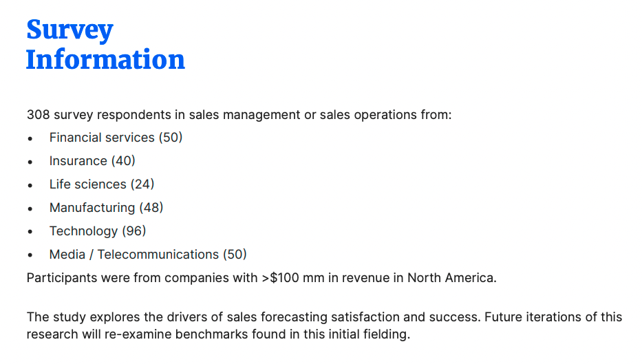Click the 308 survey respondents sentence

pos(239,115)
